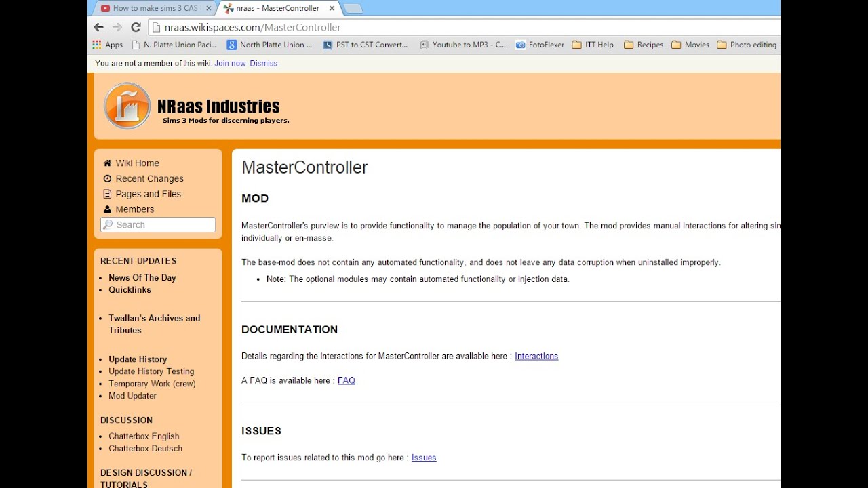868x488 pixels.
Task: Click the Join now link
Action: coord(230,63)
